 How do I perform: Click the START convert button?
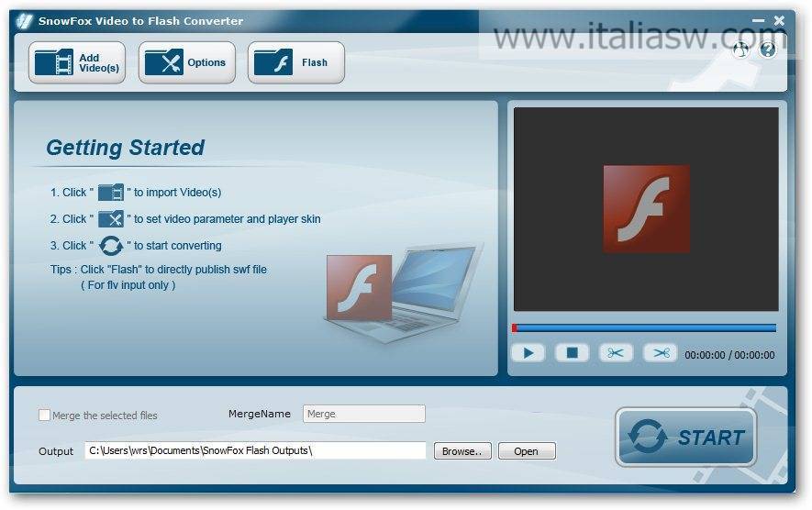pos(685,438)
